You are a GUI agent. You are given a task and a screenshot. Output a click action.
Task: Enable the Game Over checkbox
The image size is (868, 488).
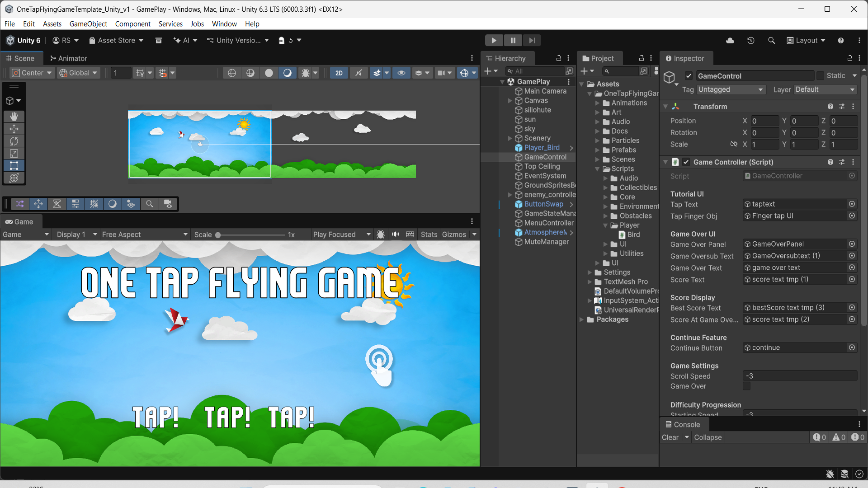click(x=747, y=386)
